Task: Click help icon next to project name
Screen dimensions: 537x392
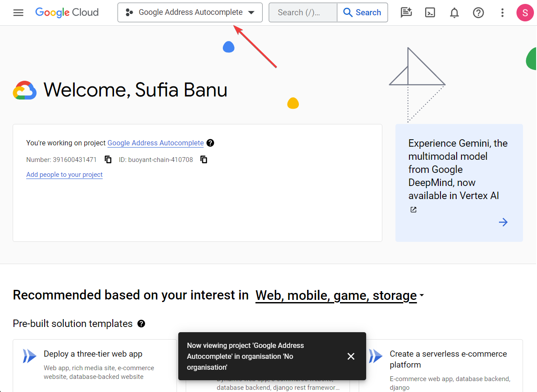Action: pos(210,143)
